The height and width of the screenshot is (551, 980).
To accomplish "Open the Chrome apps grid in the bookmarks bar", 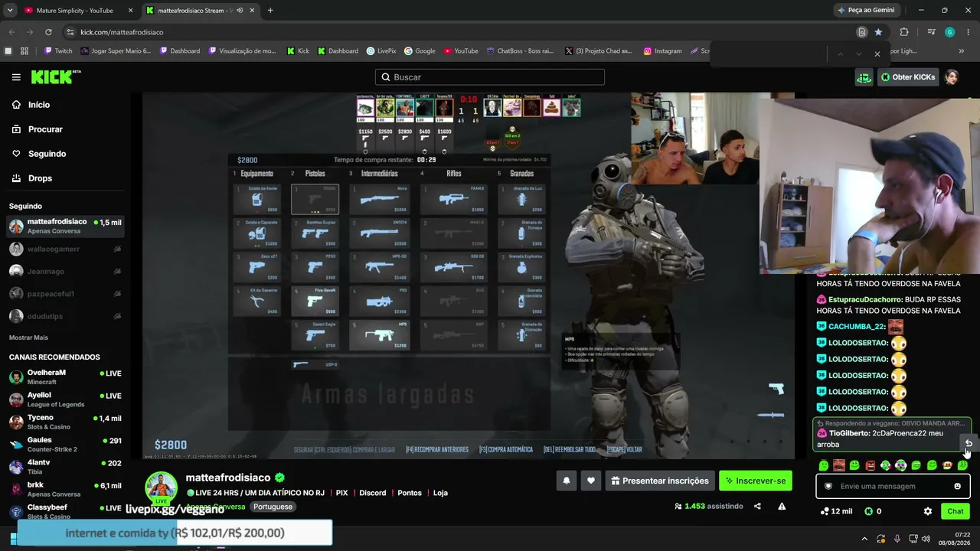I will (24, 51).
